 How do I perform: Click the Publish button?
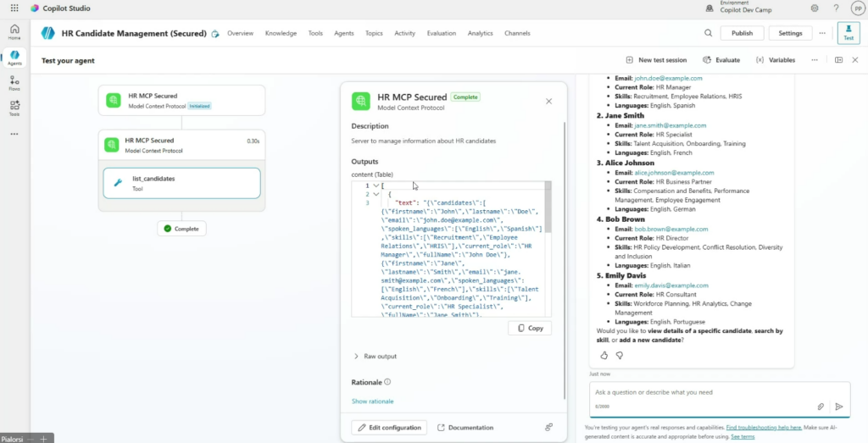tap(742, 33)
